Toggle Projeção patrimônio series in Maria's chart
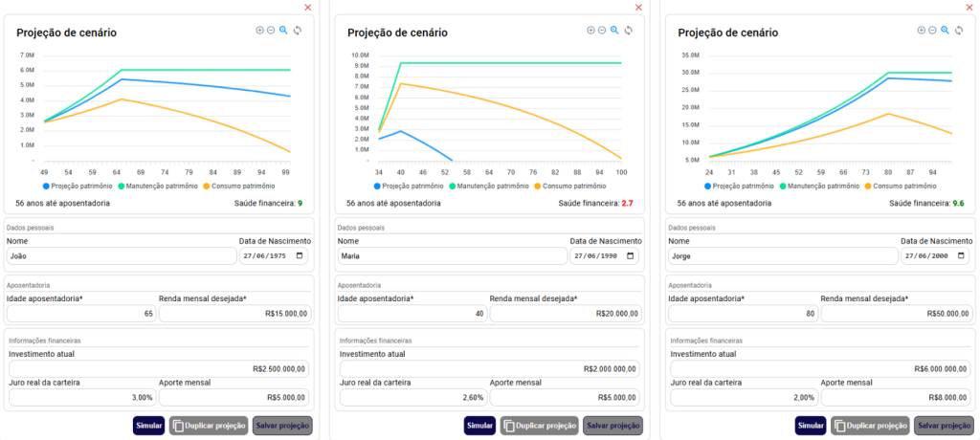This screenshot has width=980, height=440. click(x=409, y=186)
